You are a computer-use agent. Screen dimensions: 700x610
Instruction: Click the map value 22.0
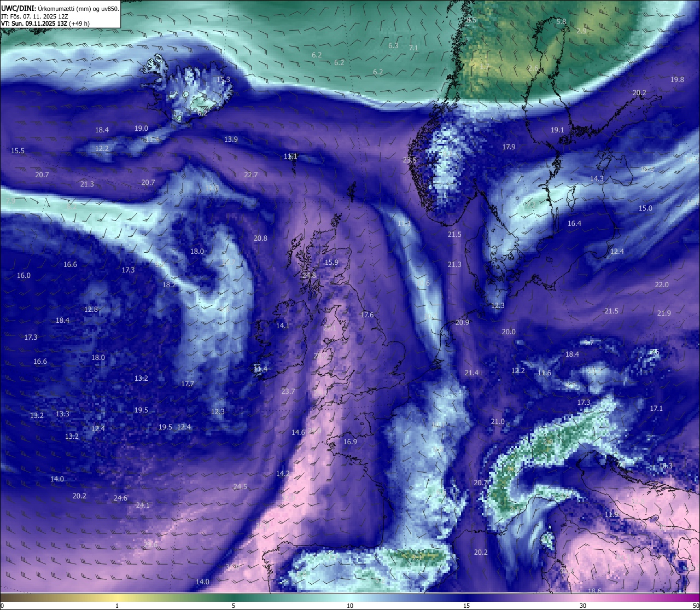(x=662, y=285)
